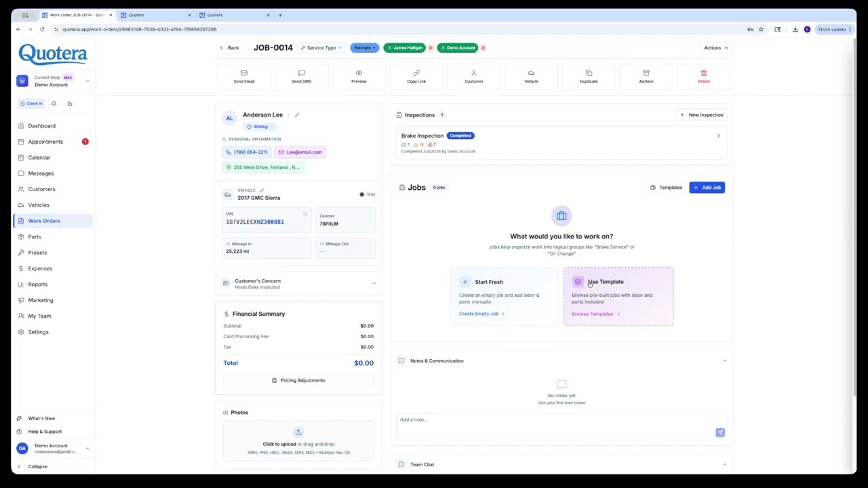Duplicate this work order
The image size is (868, 488).
click(589, 77)
